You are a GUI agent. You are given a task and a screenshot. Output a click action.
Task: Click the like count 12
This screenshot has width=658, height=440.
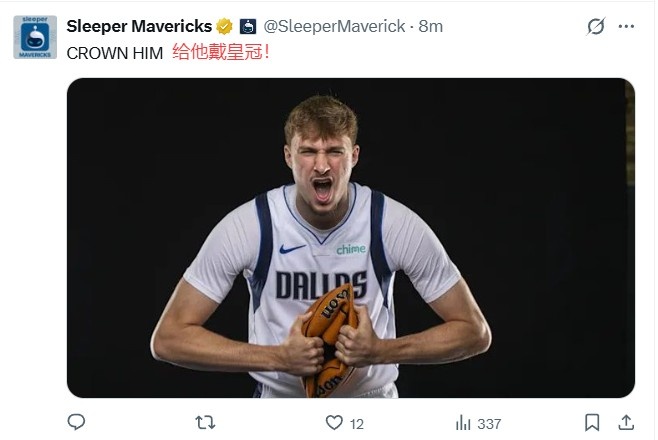tap(357, 424)
